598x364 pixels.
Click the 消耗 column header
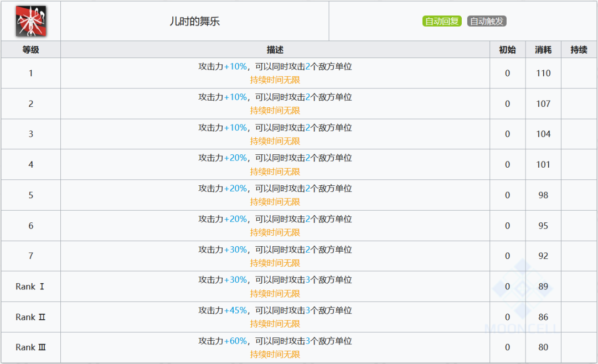pos(543,50)
